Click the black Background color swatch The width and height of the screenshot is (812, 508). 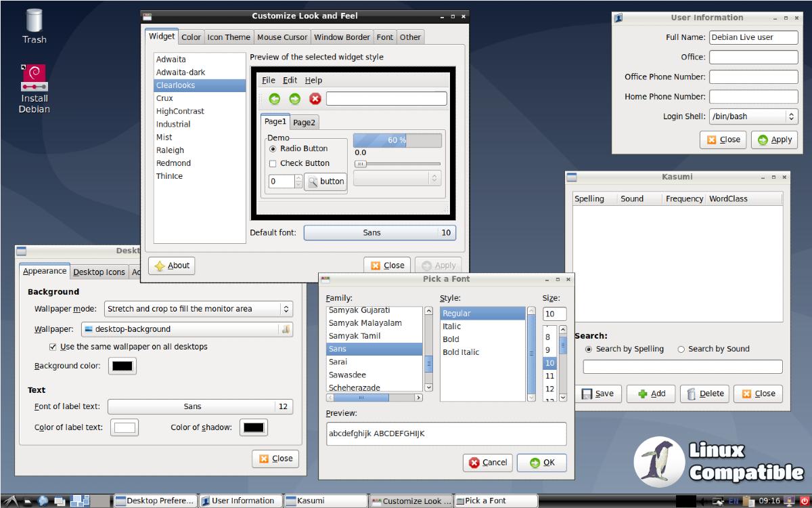point(122,366)
